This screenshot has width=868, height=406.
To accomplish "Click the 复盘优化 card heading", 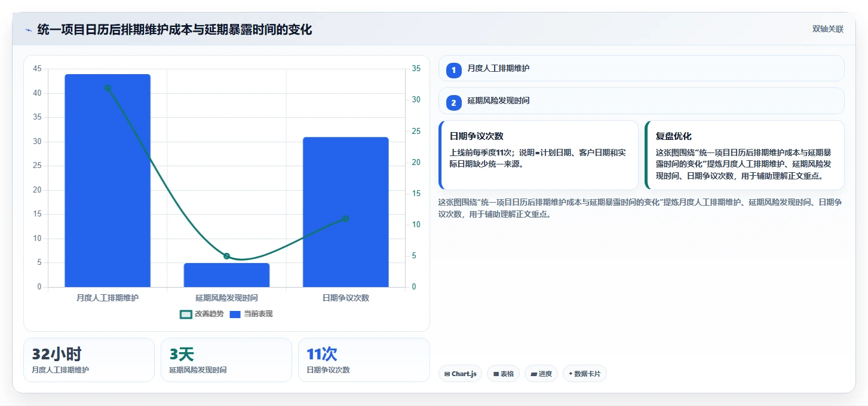I will [674, 136].
